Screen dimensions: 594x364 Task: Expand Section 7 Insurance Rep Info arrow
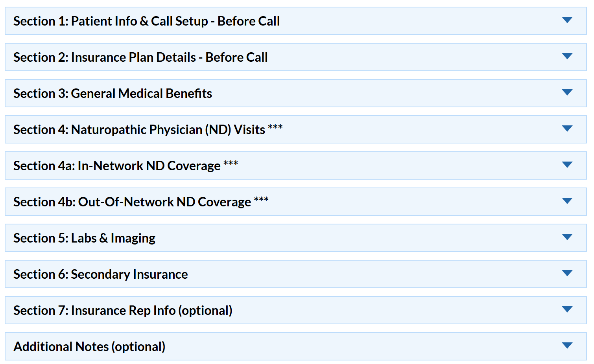click(x=567, y=309)
